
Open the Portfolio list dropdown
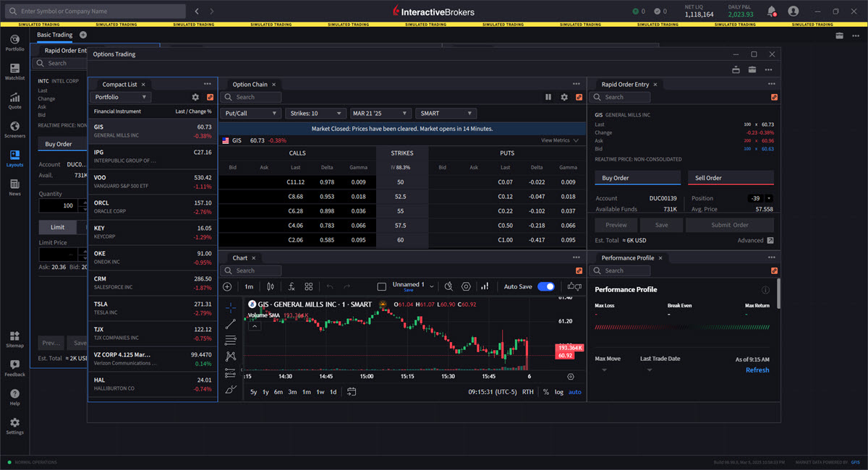(x=121, y=97)
